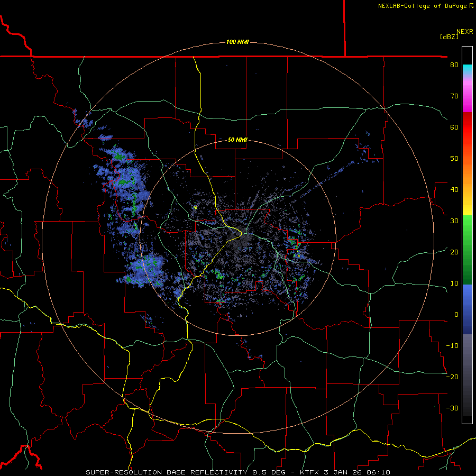This screenshot has width=476, height=476.
Task: Click the NEXR label above the color scale
Action: click(x=465, y=32)
